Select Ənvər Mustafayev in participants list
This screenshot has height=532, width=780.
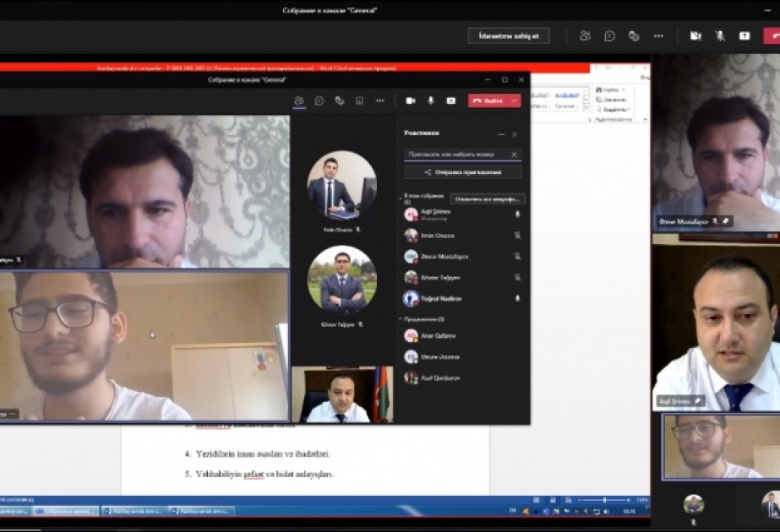[462, 257]
